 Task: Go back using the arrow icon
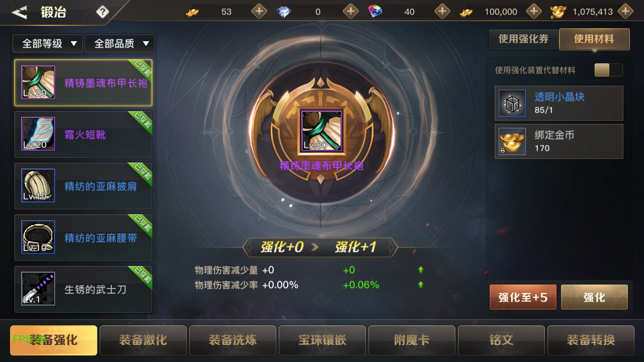19,13
